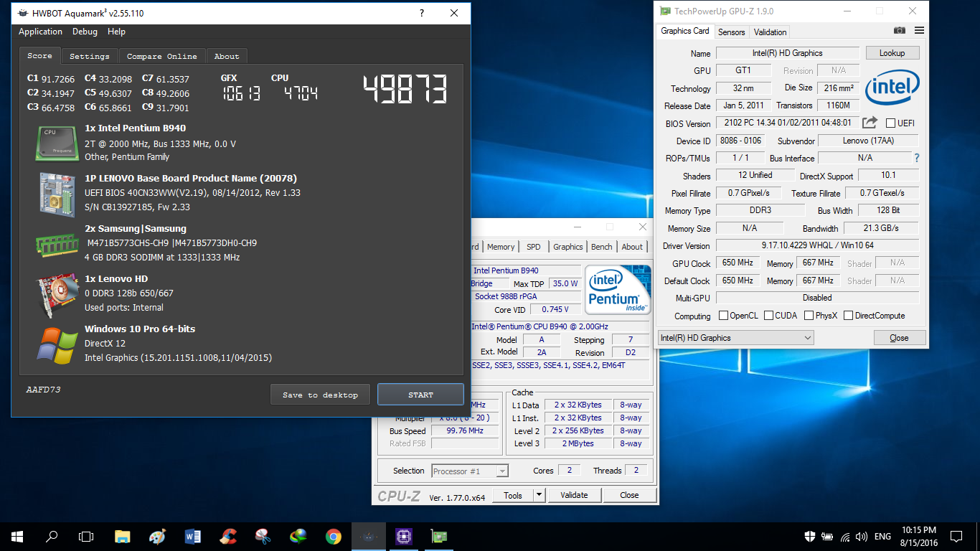Viewport: 980px width, 551px height.
Task: Open the GPU-Z hamburger menu icon
Action: 919,31
